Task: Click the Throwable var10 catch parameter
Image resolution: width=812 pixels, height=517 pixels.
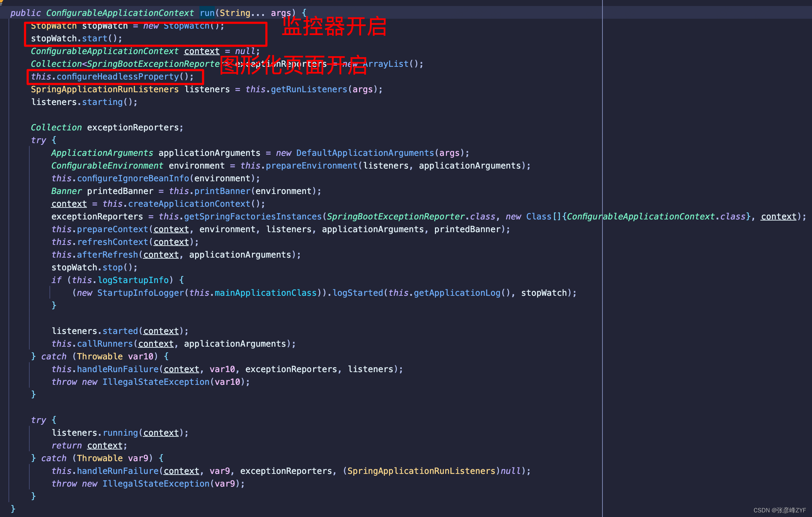Action: 115,357
